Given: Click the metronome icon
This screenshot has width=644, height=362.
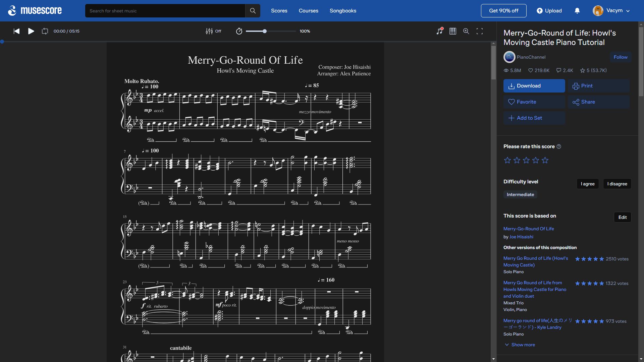Looking at the screenshot, I should pos(239,31).
